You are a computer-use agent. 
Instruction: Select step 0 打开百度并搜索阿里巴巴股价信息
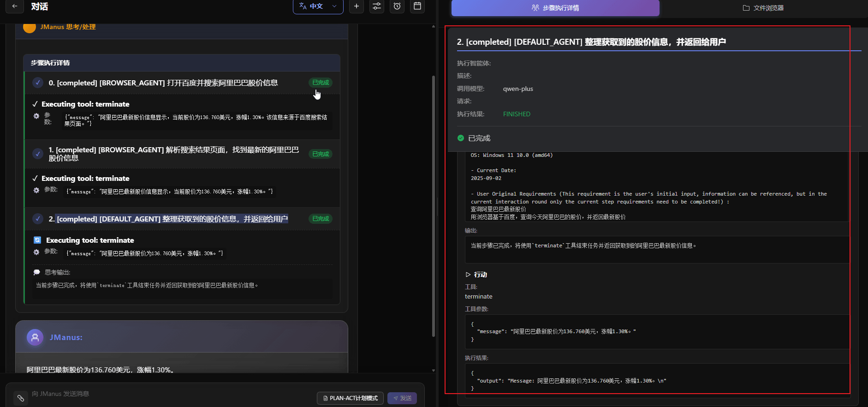tap(163, 83)
